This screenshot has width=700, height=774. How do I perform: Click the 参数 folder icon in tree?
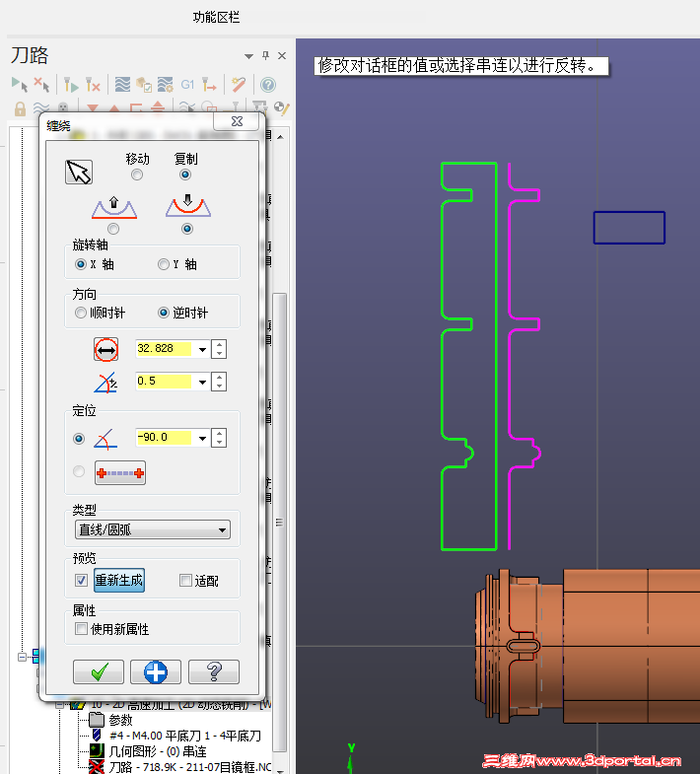point(97,720)
